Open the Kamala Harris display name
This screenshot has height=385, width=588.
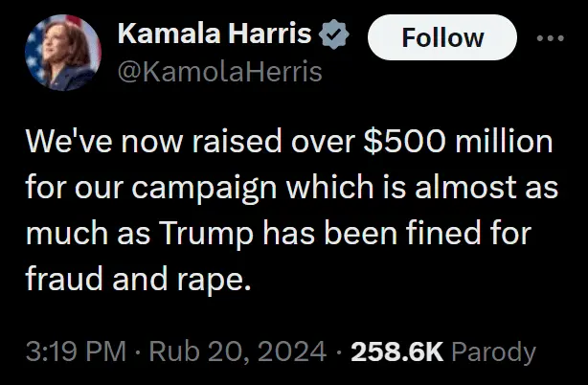pos(214,37)
